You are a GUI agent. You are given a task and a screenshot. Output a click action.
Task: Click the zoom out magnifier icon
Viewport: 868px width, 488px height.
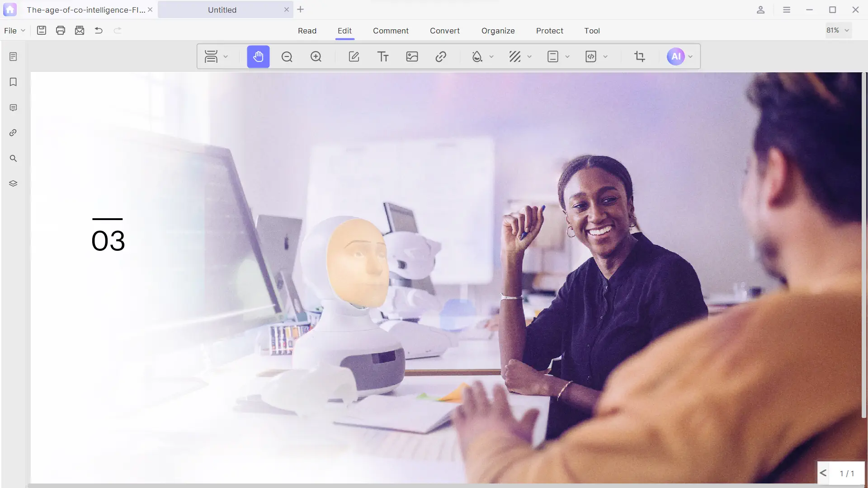287,56
